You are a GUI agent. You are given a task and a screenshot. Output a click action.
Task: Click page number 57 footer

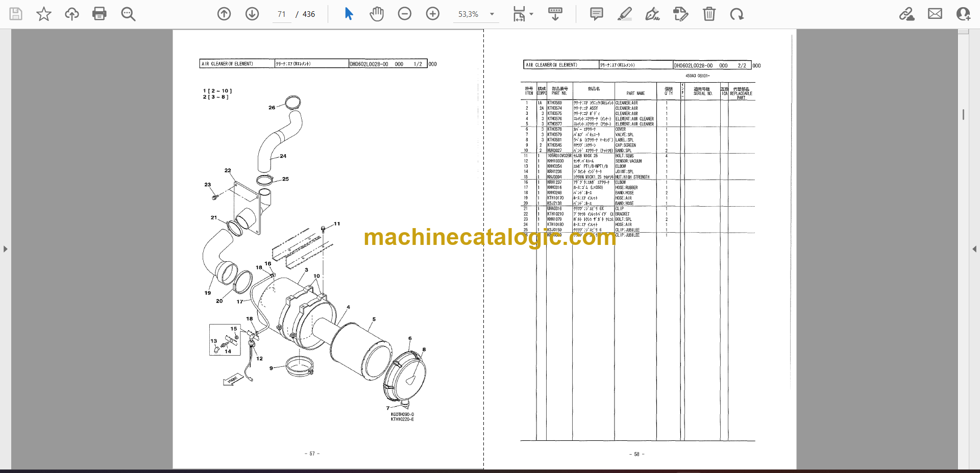(312, 454)
